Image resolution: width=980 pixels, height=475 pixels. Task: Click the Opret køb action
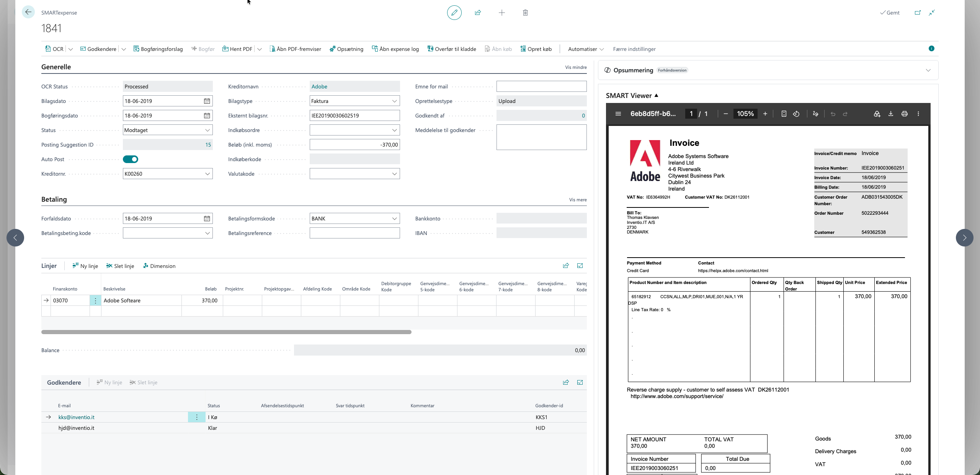(536, 49)
